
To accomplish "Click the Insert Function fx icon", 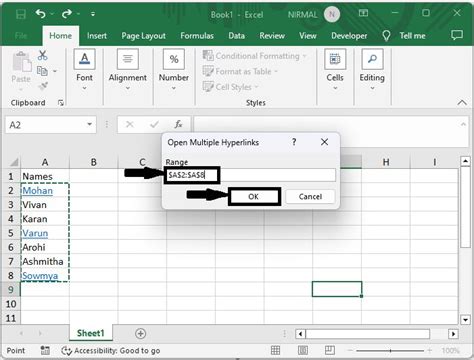I will tap(178, 125).
